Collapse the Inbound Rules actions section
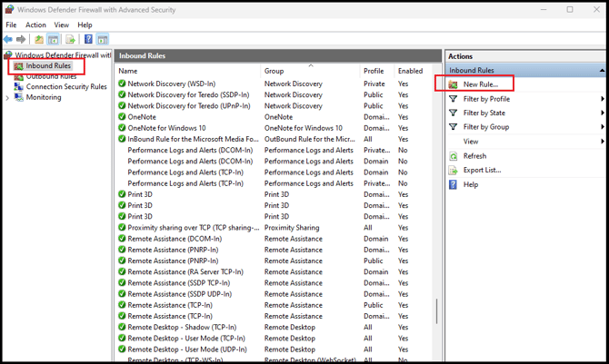 point(602,70)
